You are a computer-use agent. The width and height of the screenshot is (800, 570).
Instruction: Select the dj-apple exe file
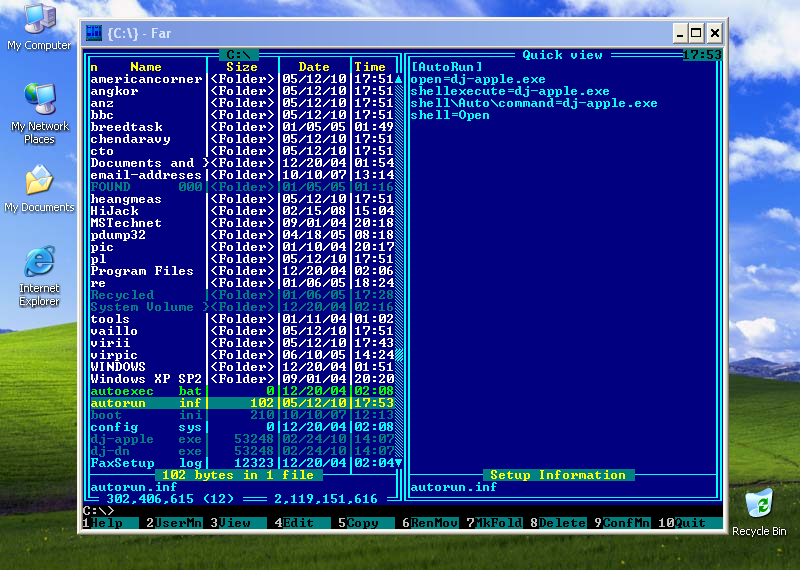point(122,439)
